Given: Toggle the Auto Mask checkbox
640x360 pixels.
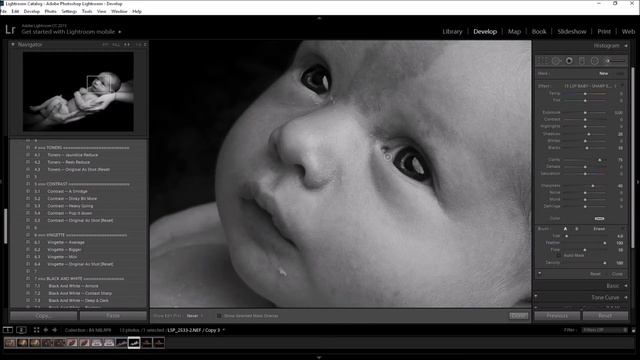Looking at the screenshot, I should point(559,255).
